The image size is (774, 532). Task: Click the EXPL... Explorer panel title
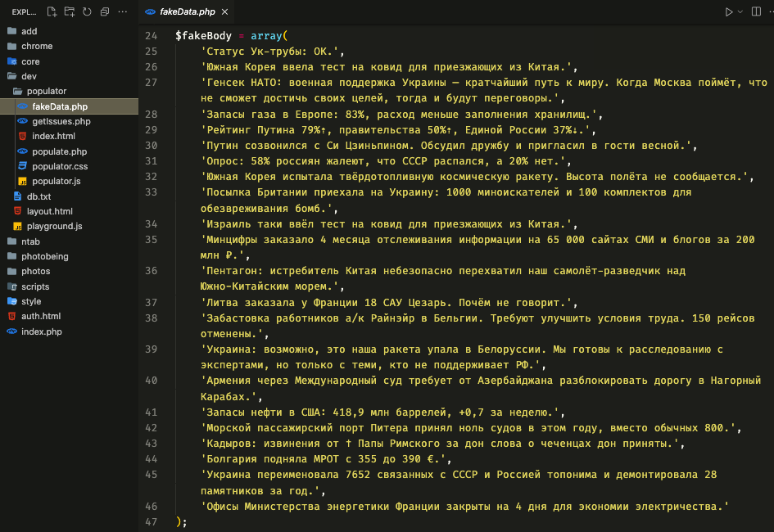pos(25,11)
